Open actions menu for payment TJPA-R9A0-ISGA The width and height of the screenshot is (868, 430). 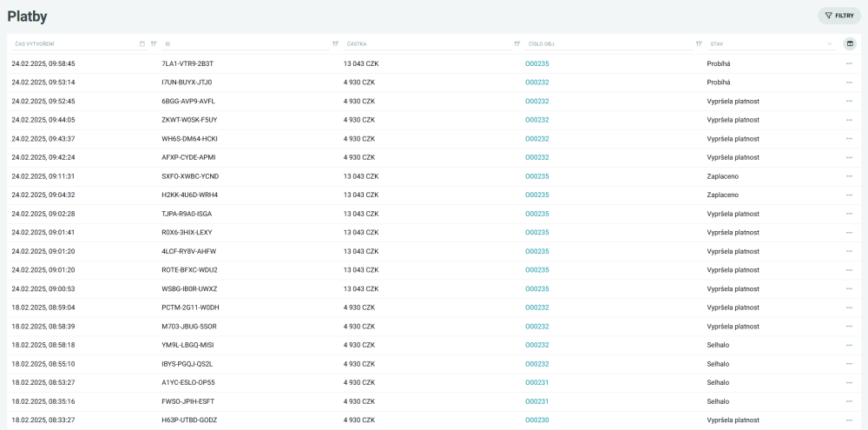pyautogui.click(x=849, y=214)
